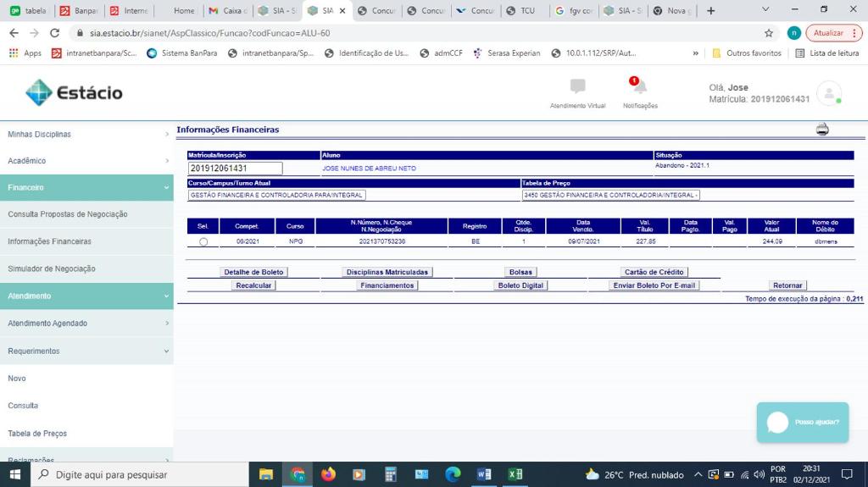Image resolution: width=868 pixels, height=487 pixels.
Task: Open Atendimento Virtual chat icon
Action: tap(578, 87)
